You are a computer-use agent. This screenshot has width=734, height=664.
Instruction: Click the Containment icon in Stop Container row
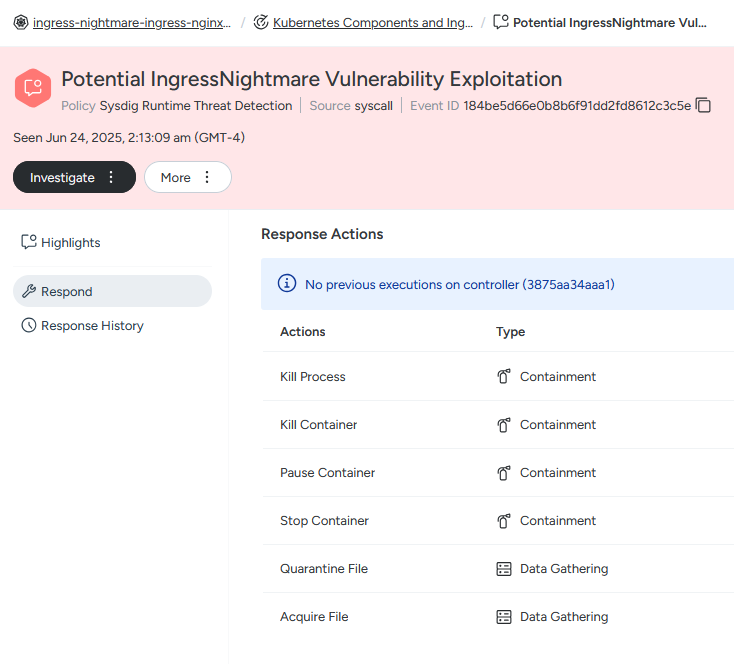pos(504,521)
